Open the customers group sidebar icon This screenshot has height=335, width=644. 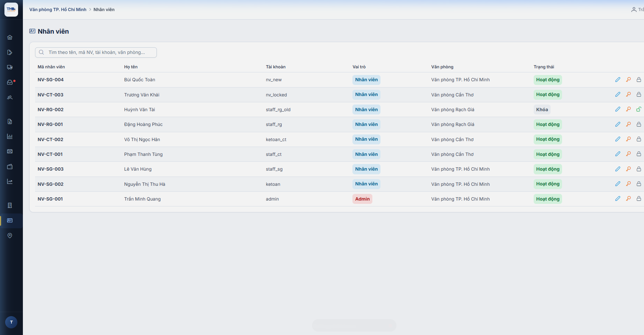click(x=10, y=98)
